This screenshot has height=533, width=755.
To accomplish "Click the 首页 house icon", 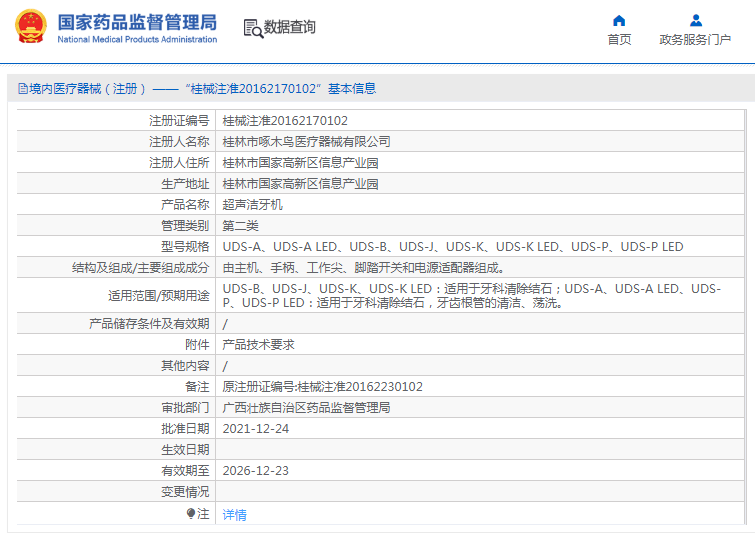I will click(619, 20).
